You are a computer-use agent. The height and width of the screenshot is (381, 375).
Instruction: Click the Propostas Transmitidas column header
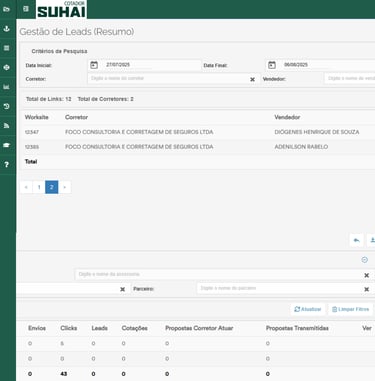pos(297,328)
